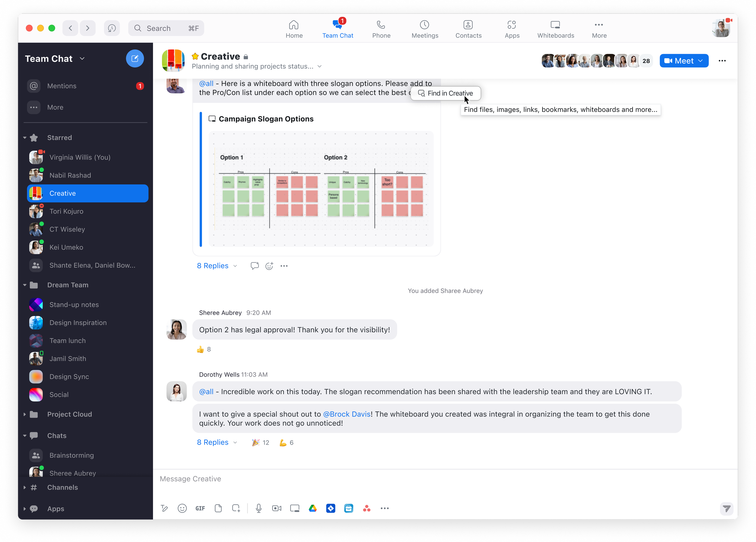Viewport: 756px width, 542px height.
Task: Click the emoji picker smiley icon
Action: pyautogui.click(x=182, y=508)
